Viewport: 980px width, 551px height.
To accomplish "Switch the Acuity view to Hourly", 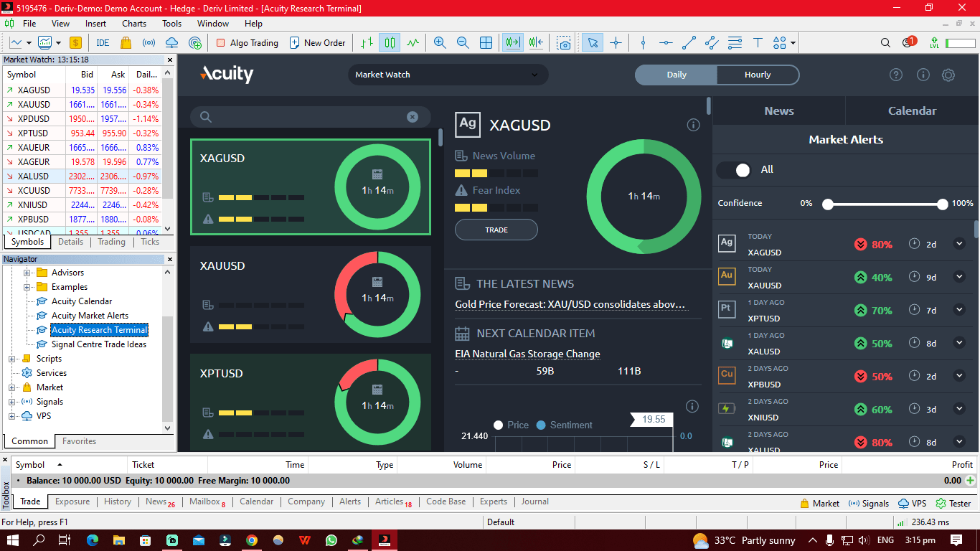I will point(758,75).
